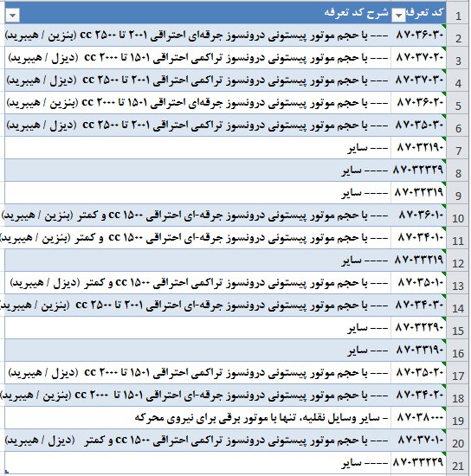Click the code cell ۸۷۰۳۷۰۱۰
This screenshot has height=476, width=471.
[418, 440]
